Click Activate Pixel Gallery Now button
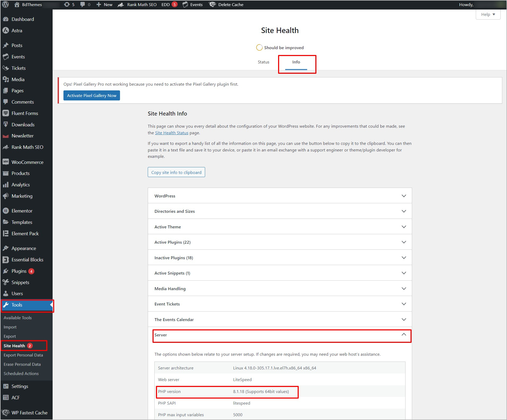This screenshot has width=507, height=420. (x=91, y=96)
